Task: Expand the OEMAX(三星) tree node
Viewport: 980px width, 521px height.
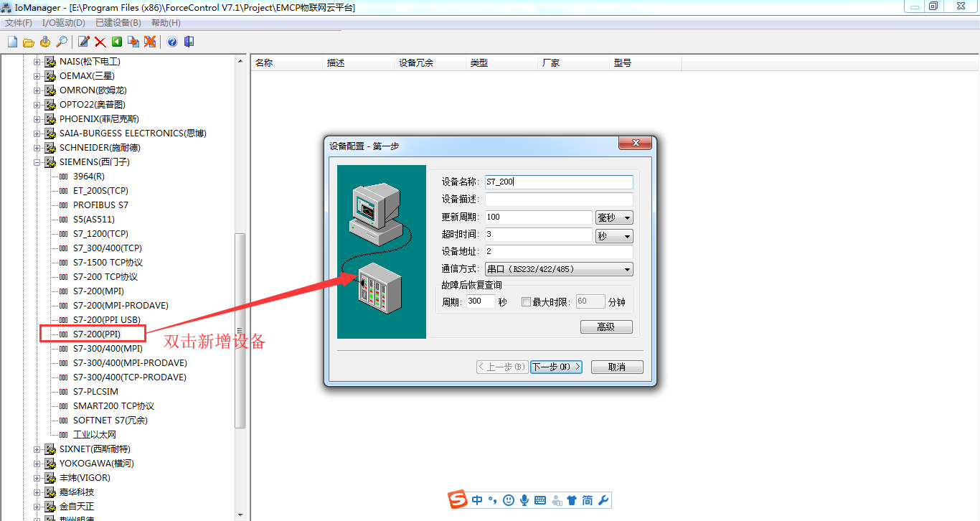Action: click(37, 76)
